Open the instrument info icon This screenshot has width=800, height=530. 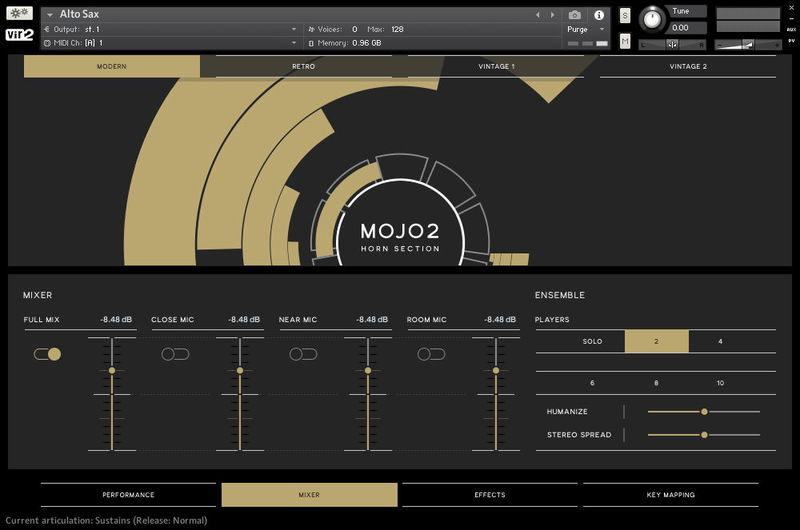[x=599, y=15]
